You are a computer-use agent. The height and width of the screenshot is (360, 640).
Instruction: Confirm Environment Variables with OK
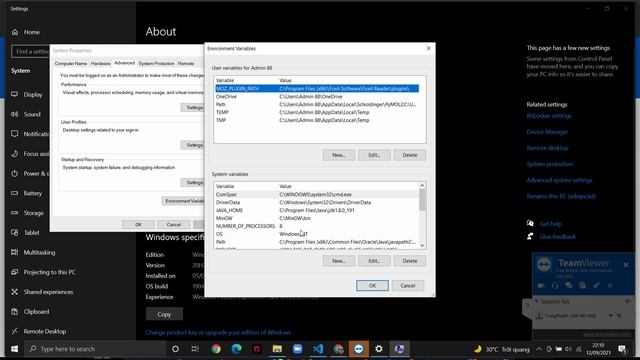(x=372, y=286)
